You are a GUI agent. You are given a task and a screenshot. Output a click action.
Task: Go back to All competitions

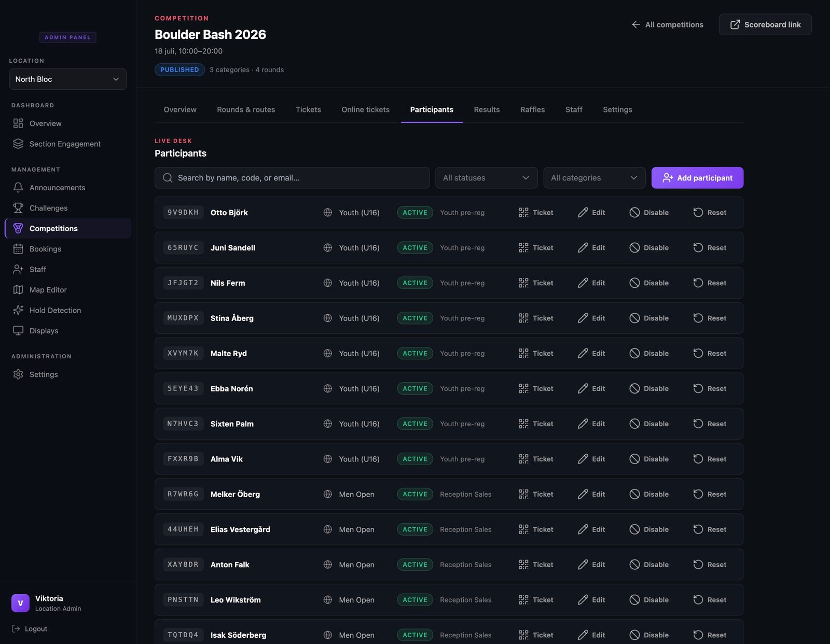667,24
